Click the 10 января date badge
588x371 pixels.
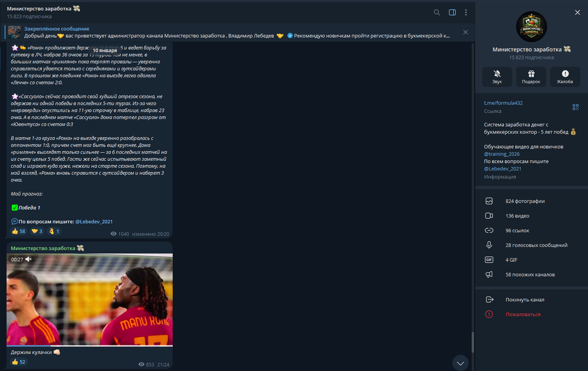[105, 50]
